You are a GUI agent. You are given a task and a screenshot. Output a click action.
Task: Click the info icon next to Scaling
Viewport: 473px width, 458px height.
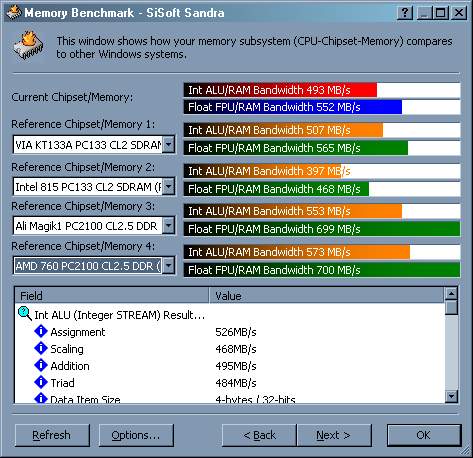click(41, 348)
